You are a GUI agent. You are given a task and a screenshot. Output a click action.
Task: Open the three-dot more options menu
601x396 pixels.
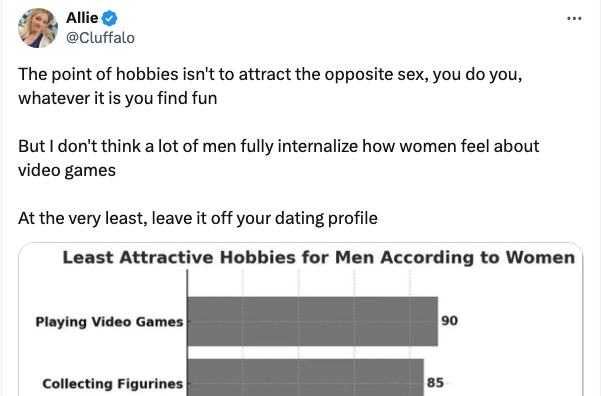point(574,18)
